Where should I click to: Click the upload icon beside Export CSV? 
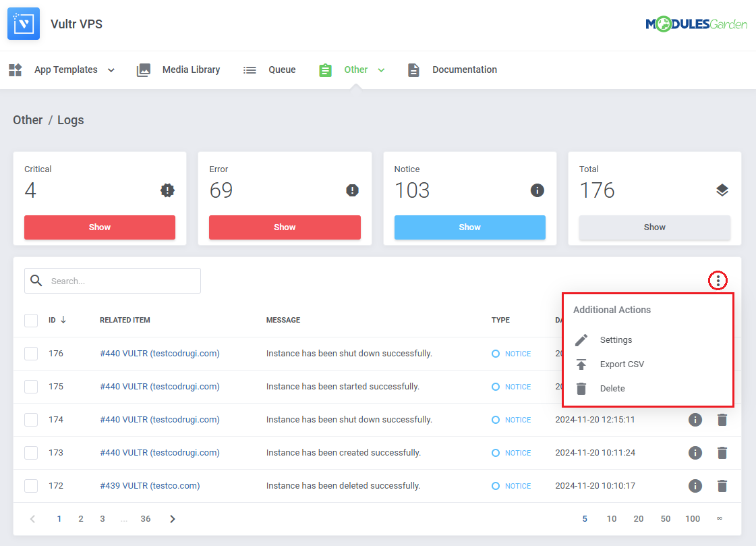point(581,364)
